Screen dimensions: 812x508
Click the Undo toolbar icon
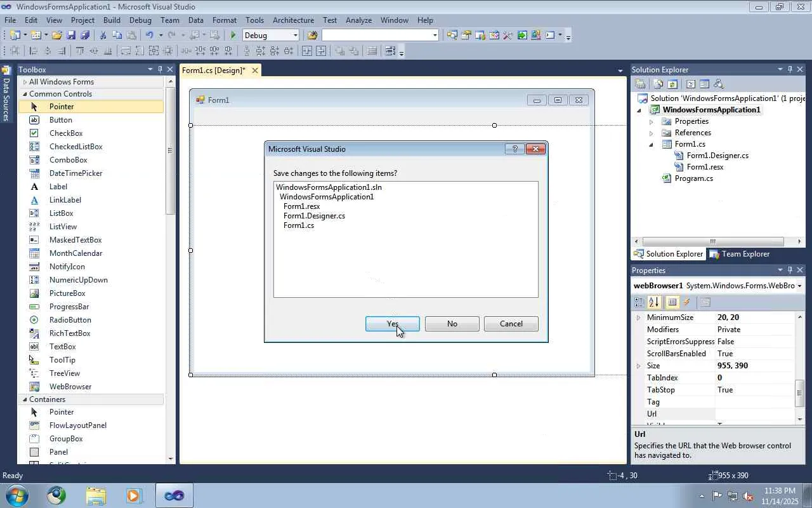point(150,36)
